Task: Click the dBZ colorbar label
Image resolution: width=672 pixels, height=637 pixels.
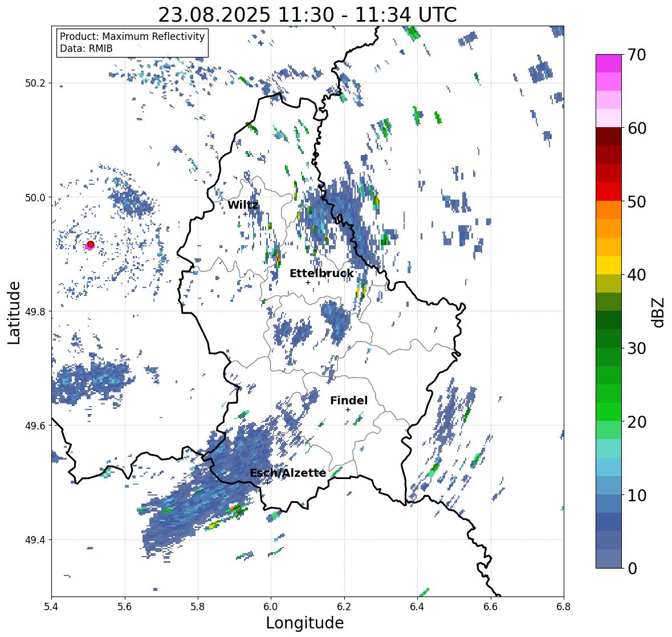Action: click(x=659, y=313)
